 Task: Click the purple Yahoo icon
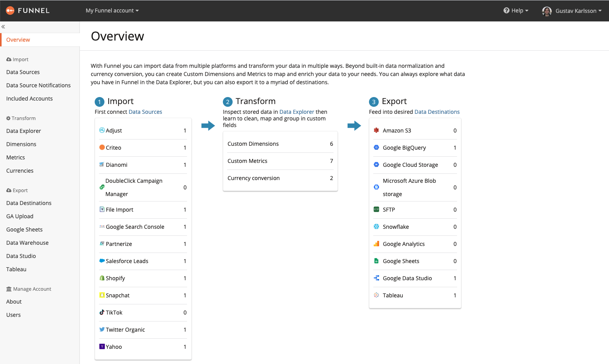pos(102,346)
